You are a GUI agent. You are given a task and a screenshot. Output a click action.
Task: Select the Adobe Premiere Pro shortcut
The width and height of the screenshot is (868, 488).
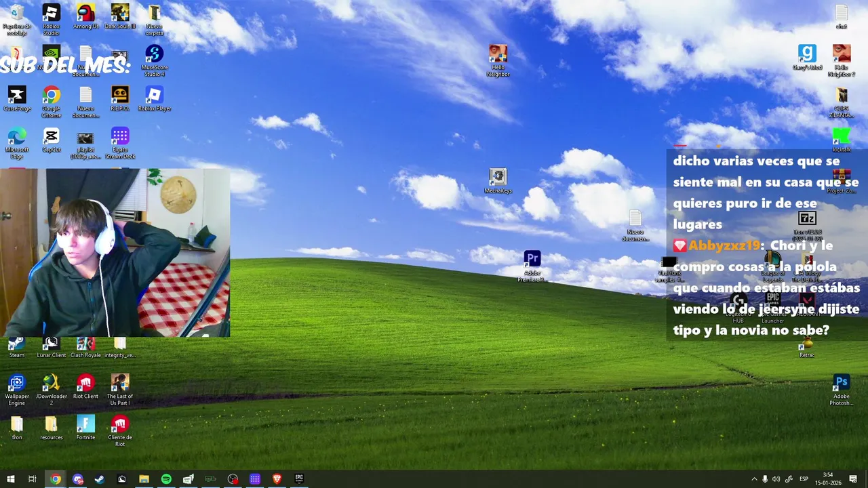pyautogui.click(x=532, y=266)
